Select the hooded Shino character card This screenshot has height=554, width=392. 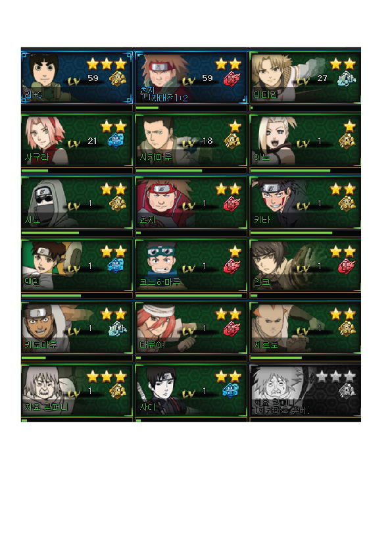(77, 203)
